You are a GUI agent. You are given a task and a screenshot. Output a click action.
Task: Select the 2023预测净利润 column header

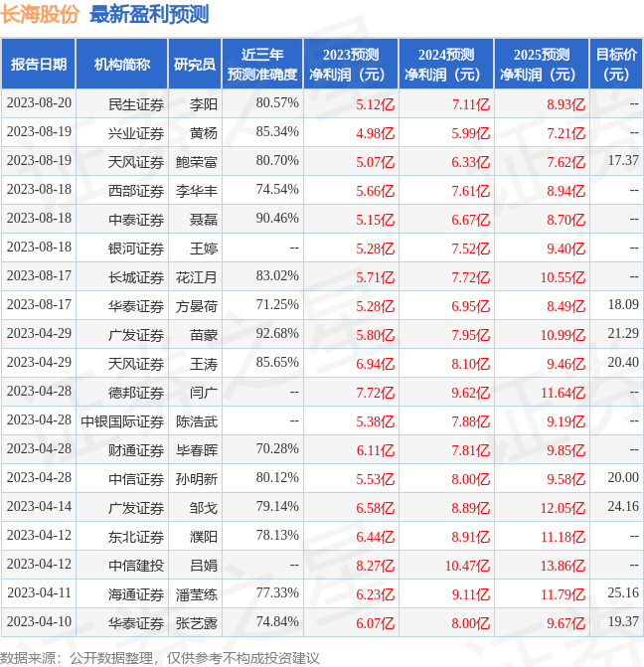click(x=351, y=65)
